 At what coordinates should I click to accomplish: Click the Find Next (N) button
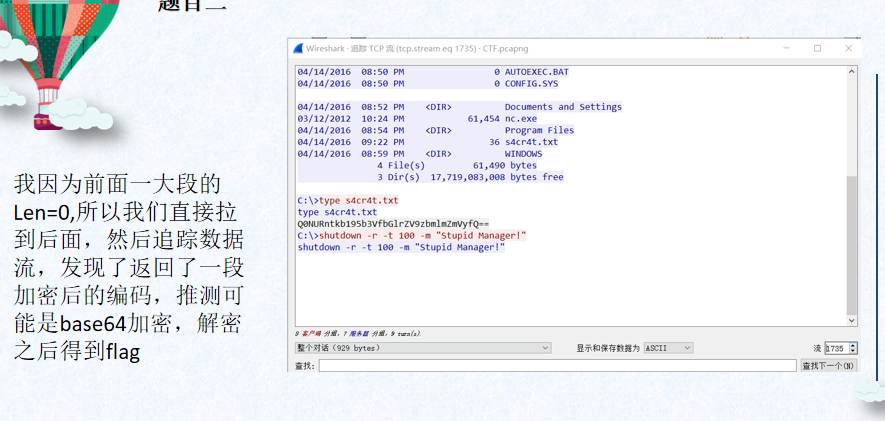coord(829,366)
